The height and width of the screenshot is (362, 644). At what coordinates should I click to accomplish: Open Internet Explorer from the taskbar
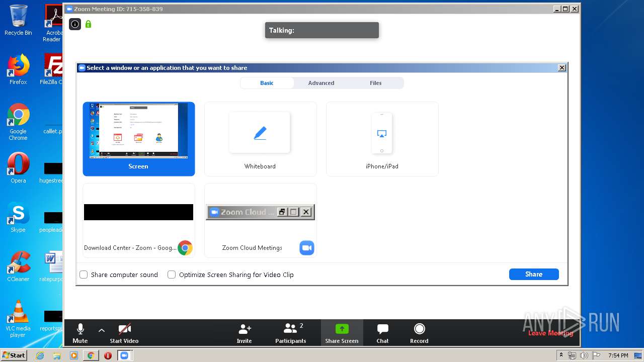coord(40,355)
